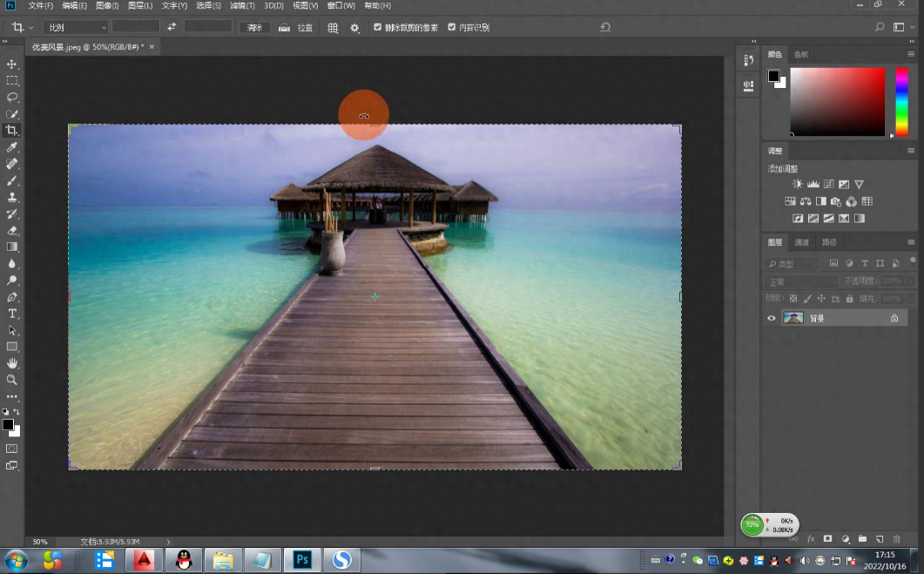Open the 滤镜(T) menu
The width and height of the screenshot is (924, 574).
point(242,5)
